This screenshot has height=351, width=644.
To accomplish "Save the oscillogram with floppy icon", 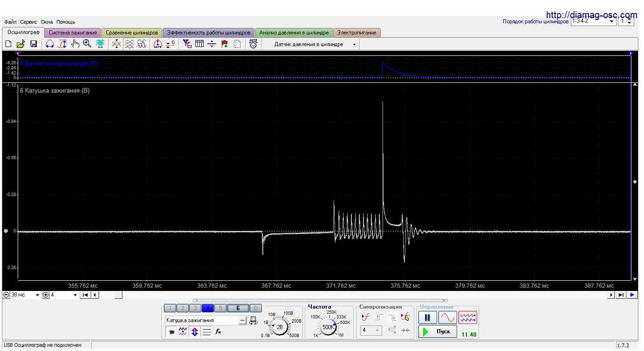I will tap(34, 44).
